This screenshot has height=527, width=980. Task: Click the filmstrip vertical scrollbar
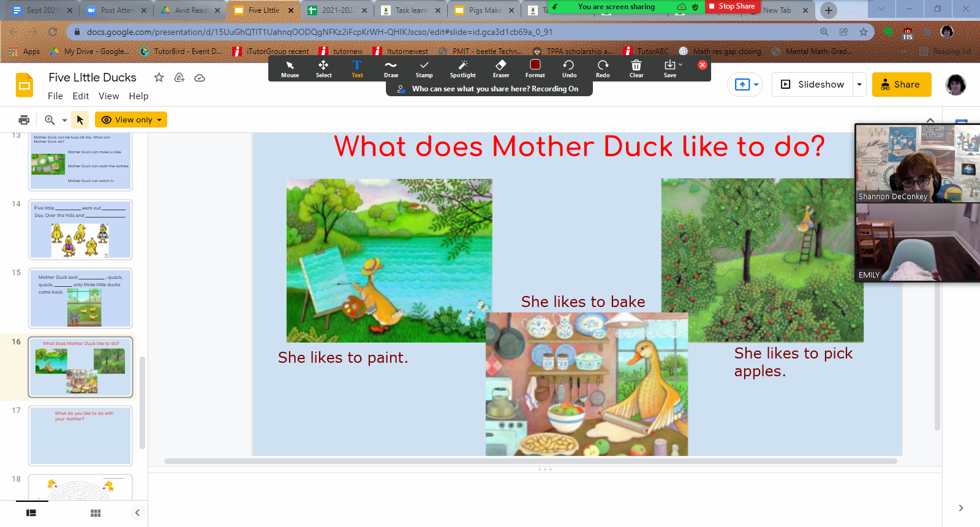[x=142, y=402]
